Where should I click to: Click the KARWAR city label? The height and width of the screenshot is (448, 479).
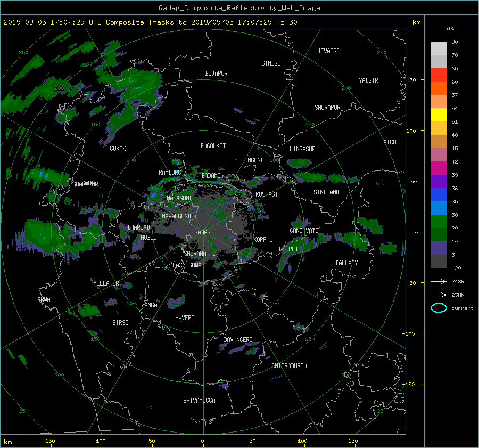[44, 299]
